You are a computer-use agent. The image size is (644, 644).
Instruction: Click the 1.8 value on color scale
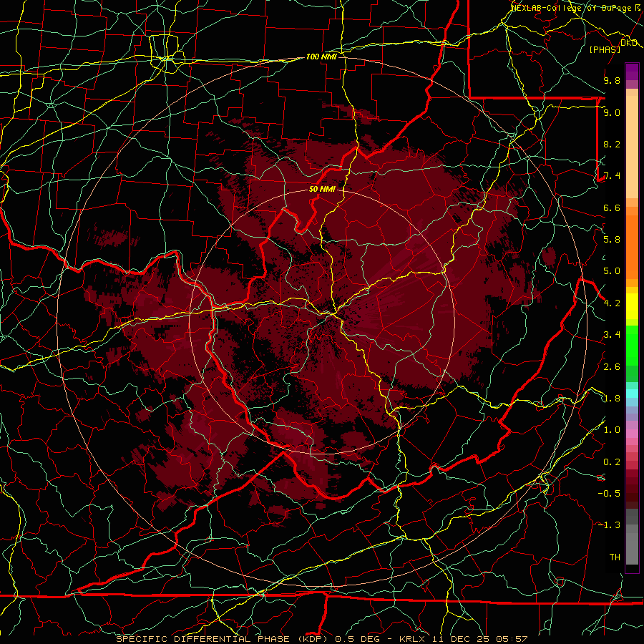click(612, 399)
